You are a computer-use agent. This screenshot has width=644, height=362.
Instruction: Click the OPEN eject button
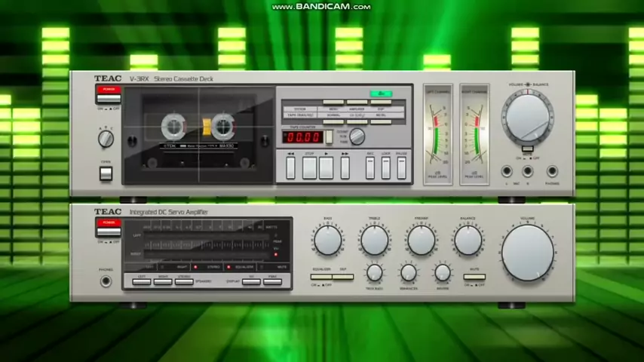[106, 174]
